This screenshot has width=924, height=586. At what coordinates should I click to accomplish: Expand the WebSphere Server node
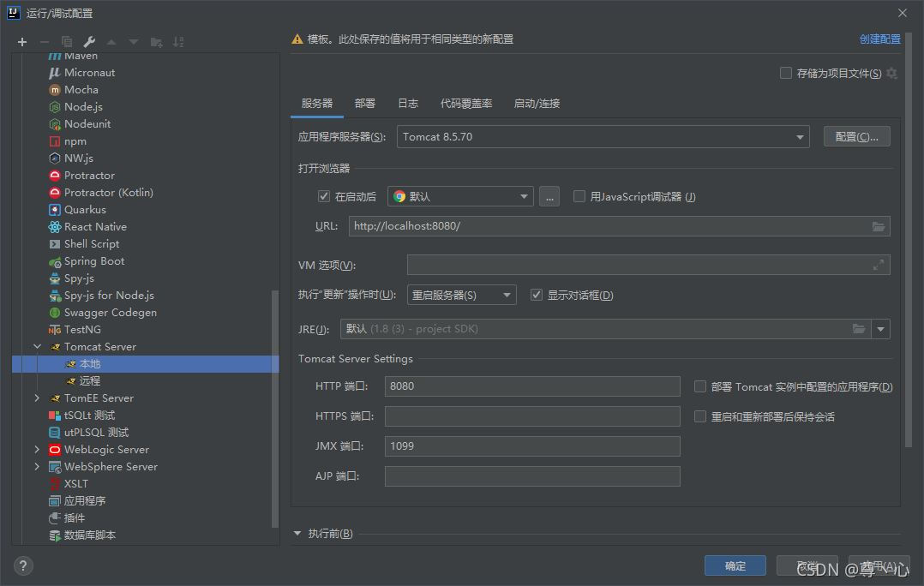[x=37, y=466]
